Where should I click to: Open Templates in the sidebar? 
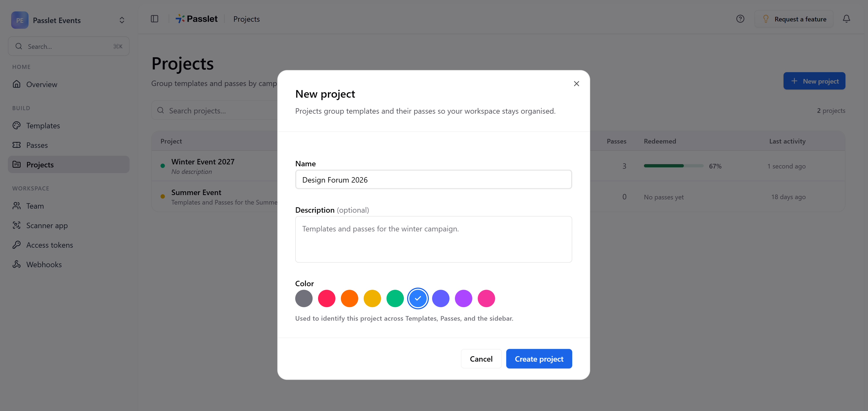pos(69,126)
